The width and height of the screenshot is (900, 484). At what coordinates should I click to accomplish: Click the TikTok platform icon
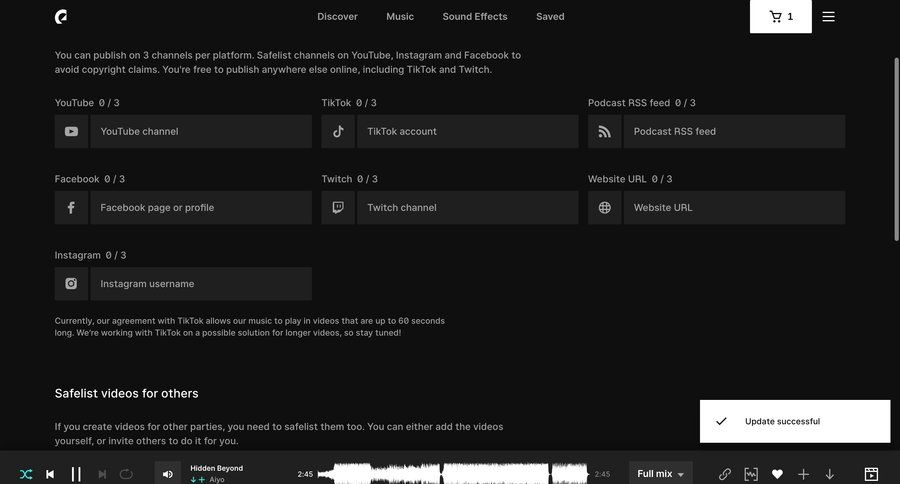338,131
